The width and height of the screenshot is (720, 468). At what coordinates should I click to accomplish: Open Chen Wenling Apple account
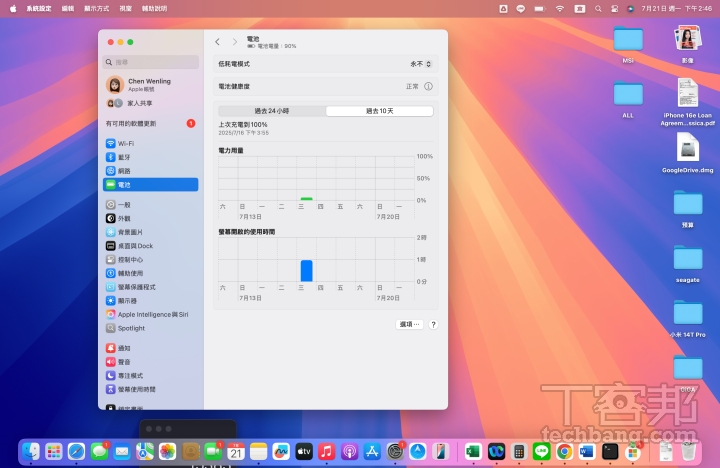tap(151, 85)
